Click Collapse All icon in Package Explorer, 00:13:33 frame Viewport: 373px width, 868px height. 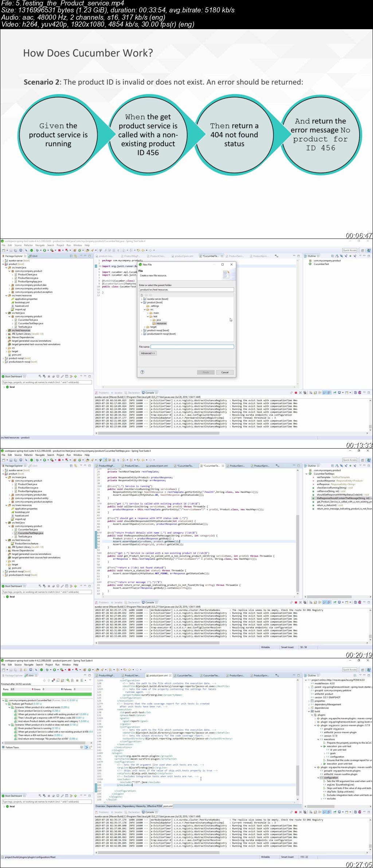tap(71, 256)
